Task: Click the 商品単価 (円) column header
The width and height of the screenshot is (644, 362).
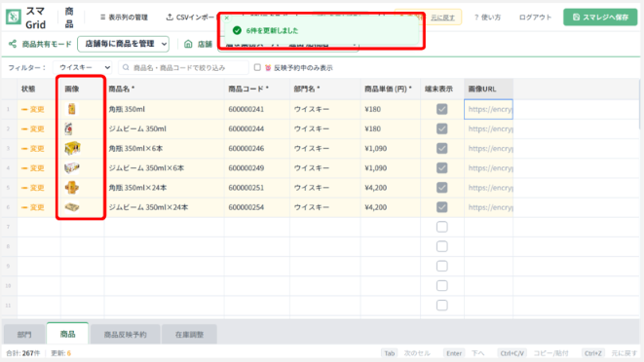Action: point(391,89)
